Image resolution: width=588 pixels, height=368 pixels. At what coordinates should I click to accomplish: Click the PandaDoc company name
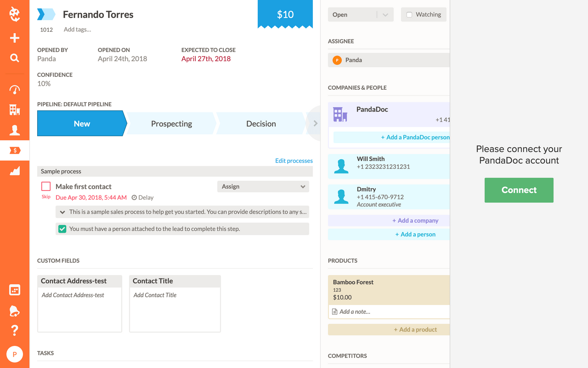[x=372, y=109]
